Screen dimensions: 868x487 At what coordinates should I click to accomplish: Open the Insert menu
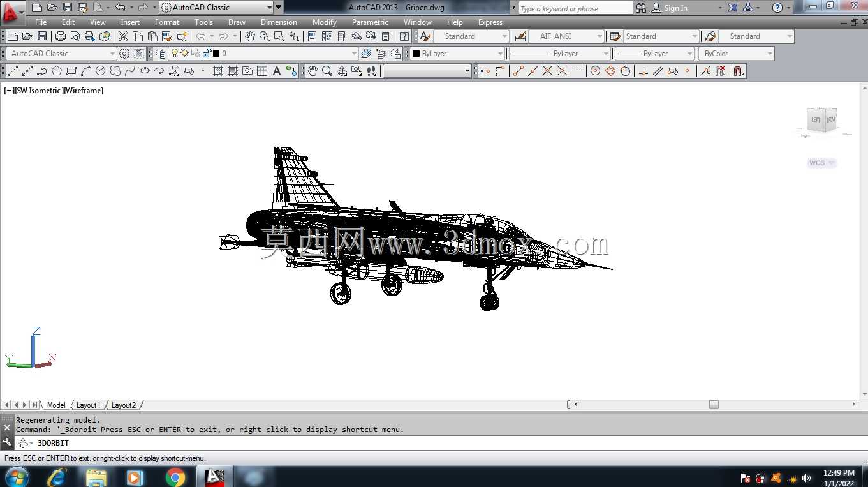coord(130,22)
